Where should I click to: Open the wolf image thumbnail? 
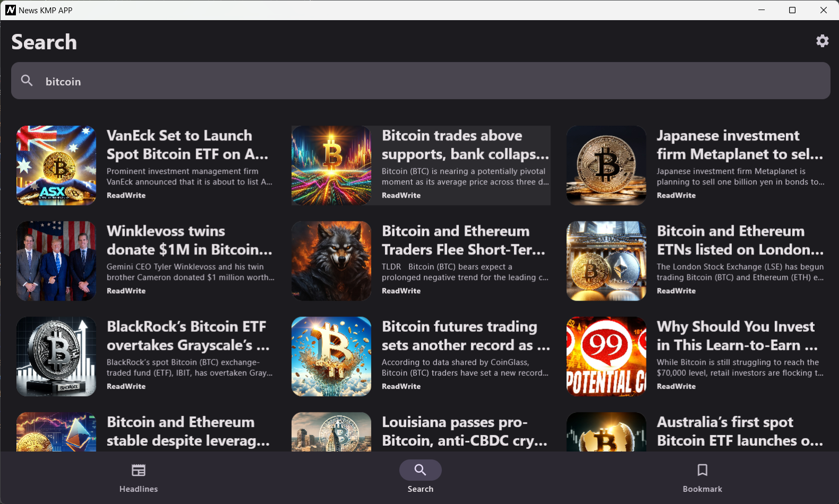pos(331,261)
